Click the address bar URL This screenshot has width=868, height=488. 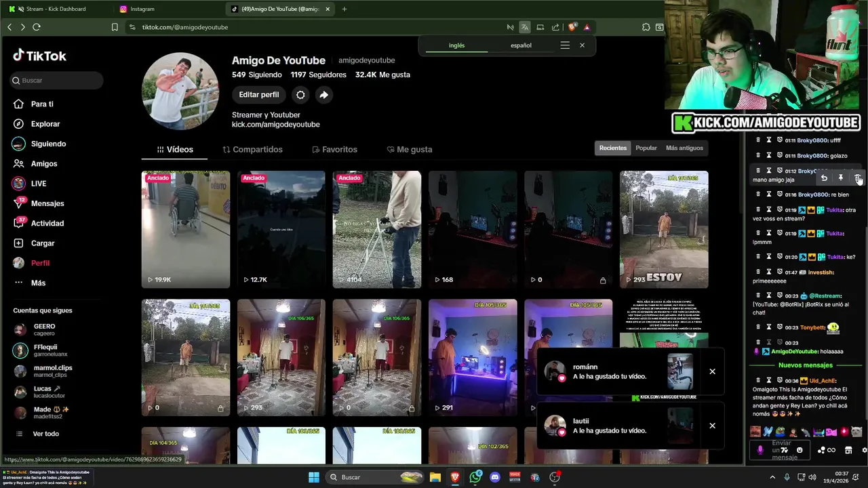tap(185, 27)
